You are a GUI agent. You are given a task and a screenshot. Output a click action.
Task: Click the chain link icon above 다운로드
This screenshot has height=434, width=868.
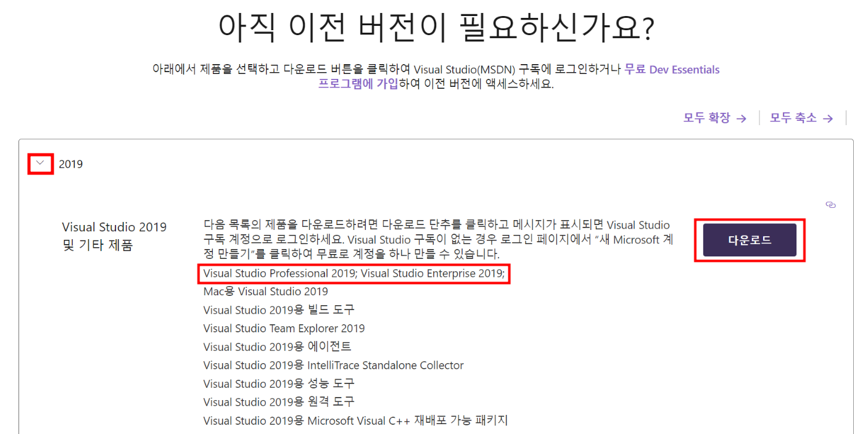830,205
